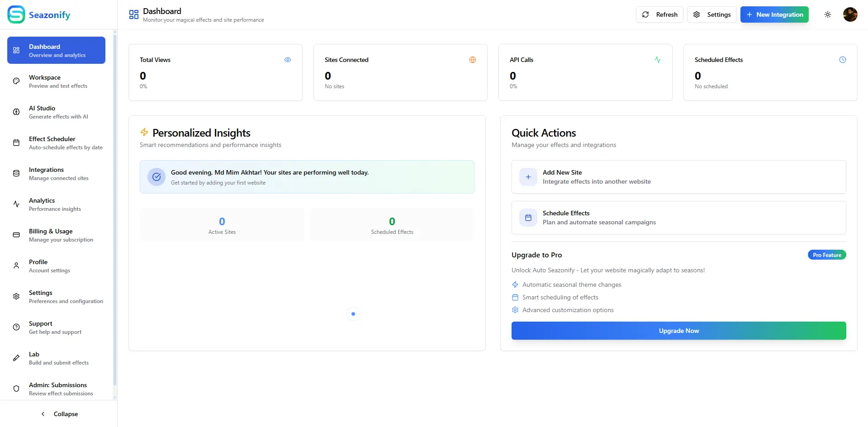The image size is (868, 427).
Task: Open Workspace from the sidebar
Action: tap(57, 81)
